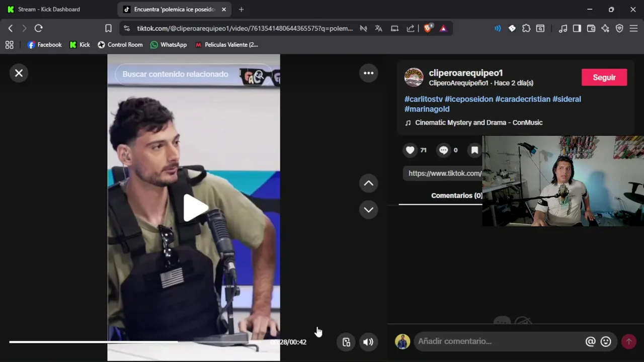Image resolution: width=644 pixels, height=362 pixels.
Task: Open cliperoarequipeo1 profile avatar
Action: (x=414, y=77)
